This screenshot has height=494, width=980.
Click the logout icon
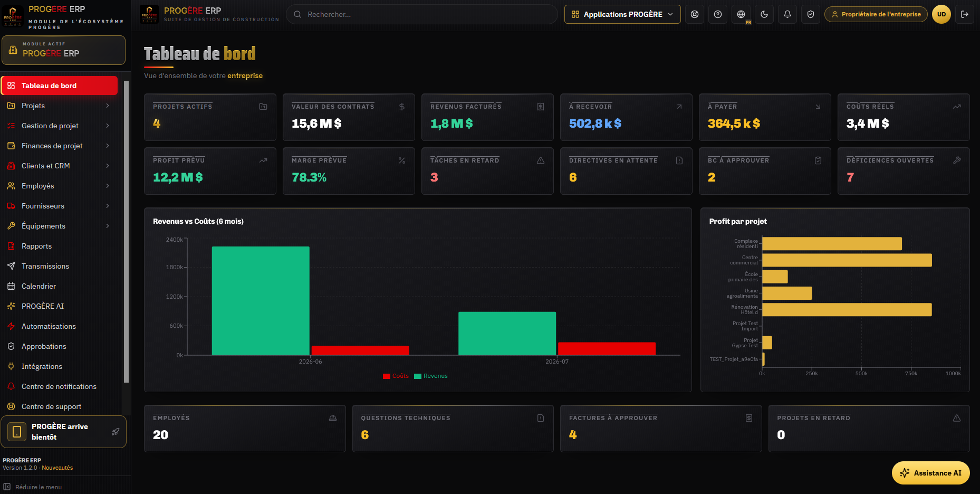coord(965,14)
